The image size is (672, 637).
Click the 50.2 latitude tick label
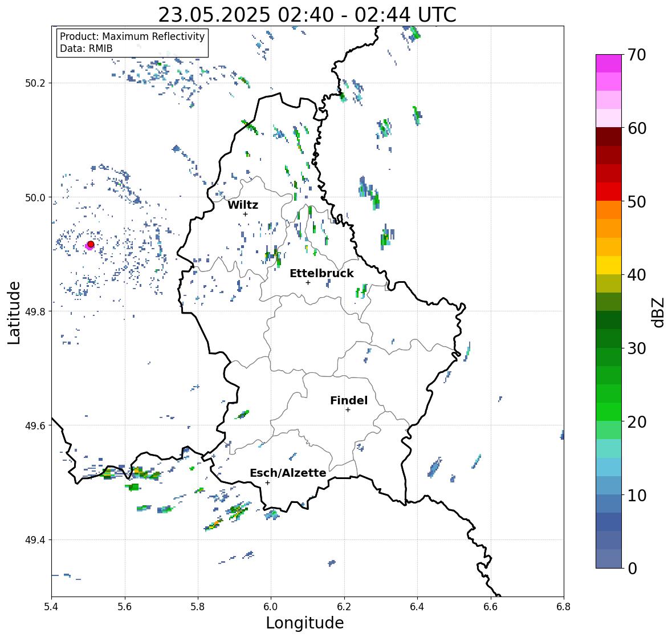(35, 83)
